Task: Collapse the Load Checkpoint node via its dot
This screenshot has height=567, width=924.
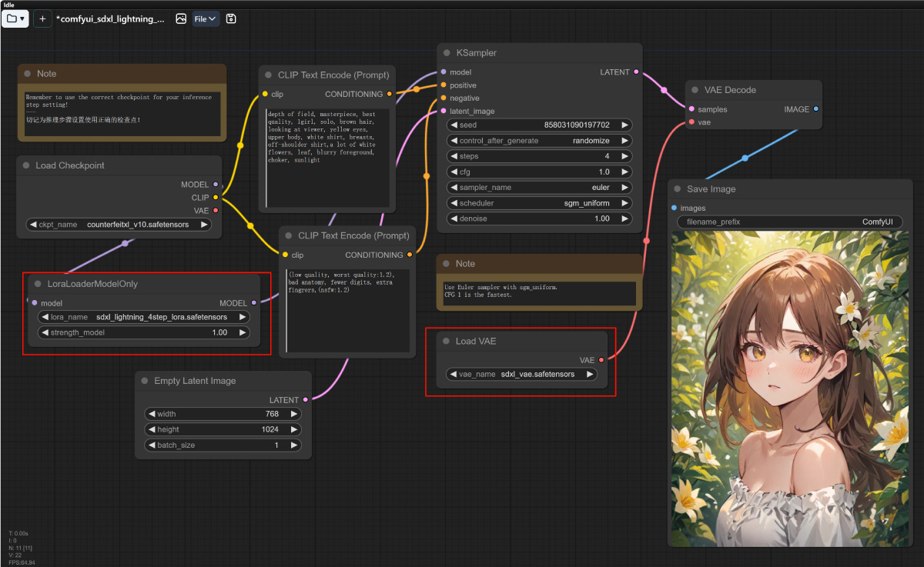Action: click(26, 165)
